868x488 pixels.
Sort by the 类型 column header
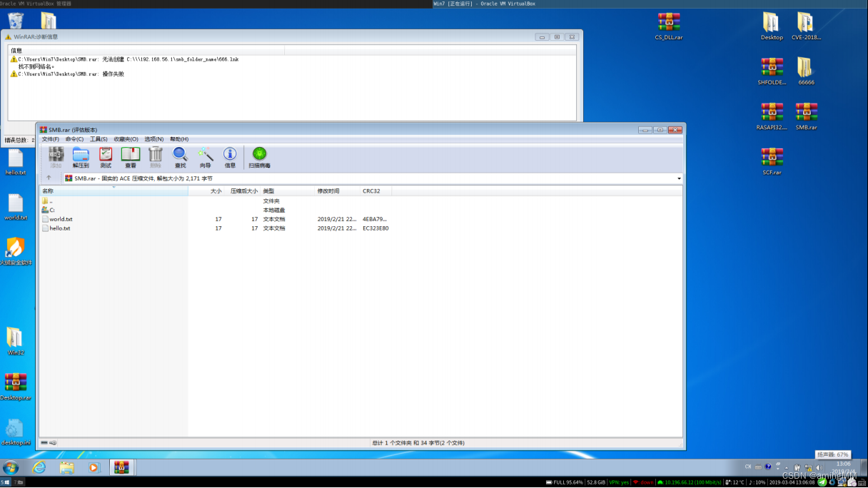point(288,191)
